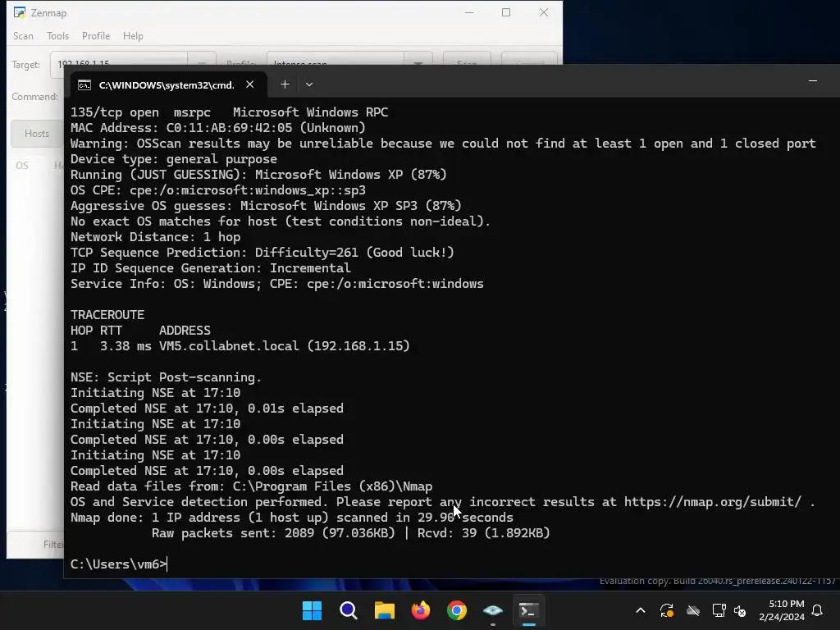The width and height of the screenshot is (840, 630).
Task: Open the Scan menu in Zenmap
Action: [x=23, y=36]
